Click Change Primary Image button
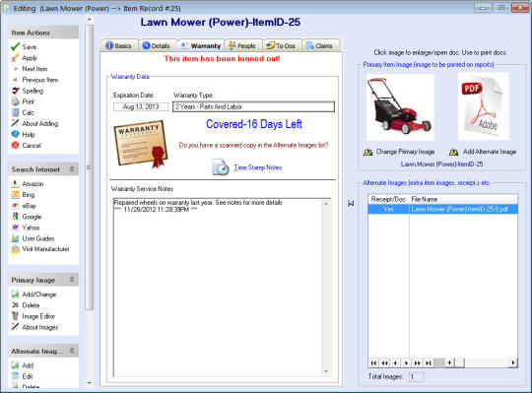This screenshot has height=393, width=532. coord(399,152)
